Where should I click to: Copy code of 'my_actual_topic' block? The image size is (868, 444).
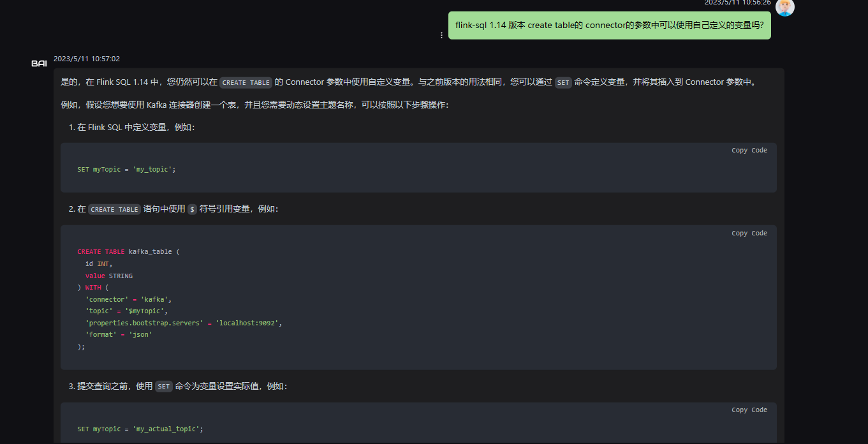pyautogui.click(x=749, y=410)
